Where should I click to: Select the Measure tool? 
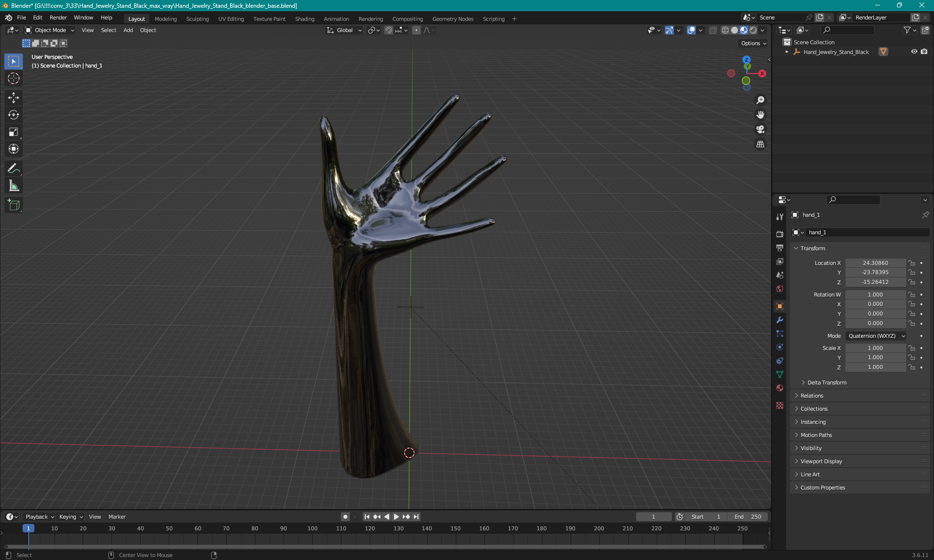(14, 186)
